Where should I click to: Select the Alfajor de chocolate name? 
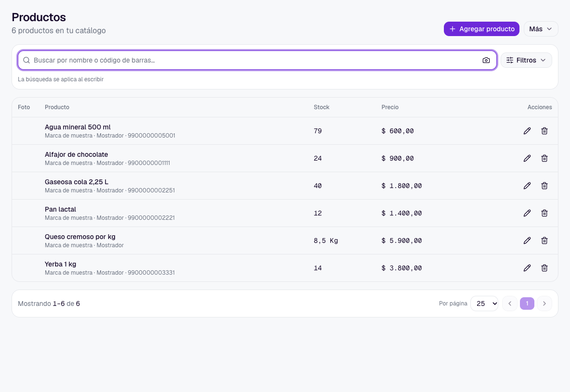tap(77, 154)
